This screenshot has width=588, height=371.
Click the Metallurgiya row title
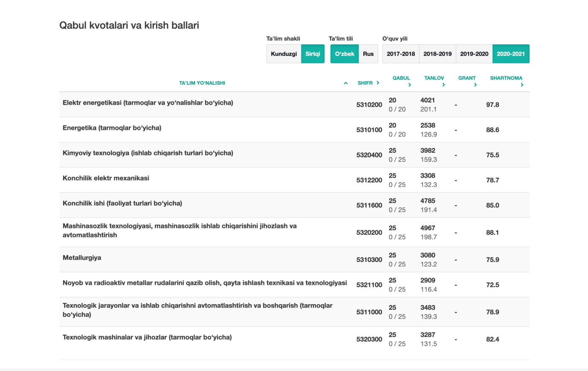[x=82, y=257]
